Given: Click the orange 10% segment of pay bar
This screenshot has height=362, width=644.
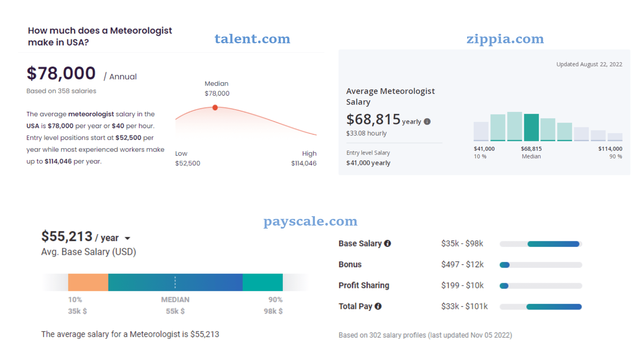Looking at the screenshot, I should pos(88,282).
